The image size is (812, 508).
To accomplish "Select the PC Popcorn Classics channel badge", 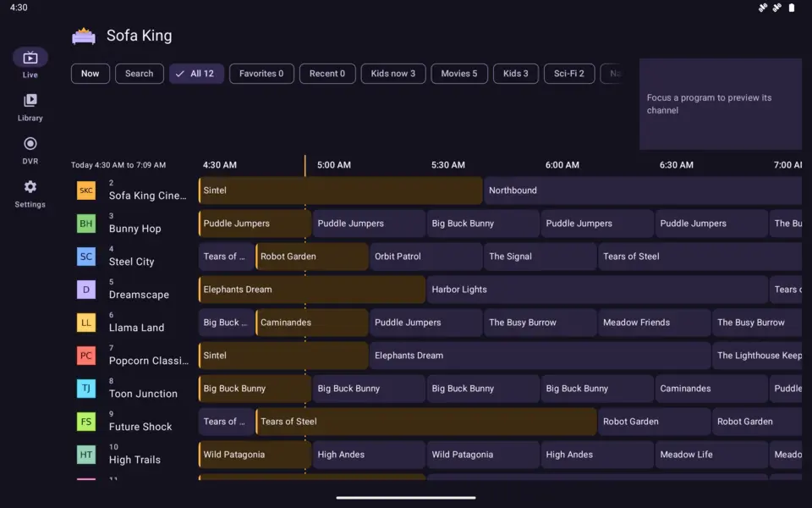I will pyautogui.click(x=86, y=356).
